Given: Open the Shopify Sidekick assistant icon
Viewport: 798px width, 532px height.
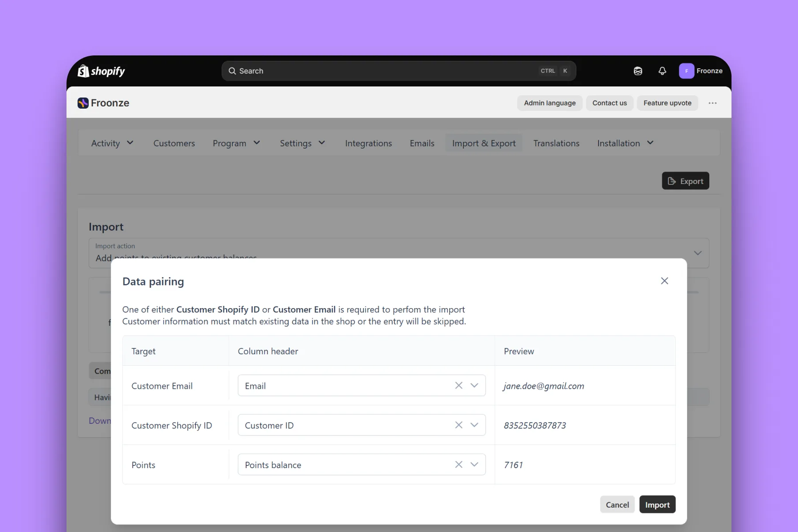Looking at the screenshot, I should [638, 71].
